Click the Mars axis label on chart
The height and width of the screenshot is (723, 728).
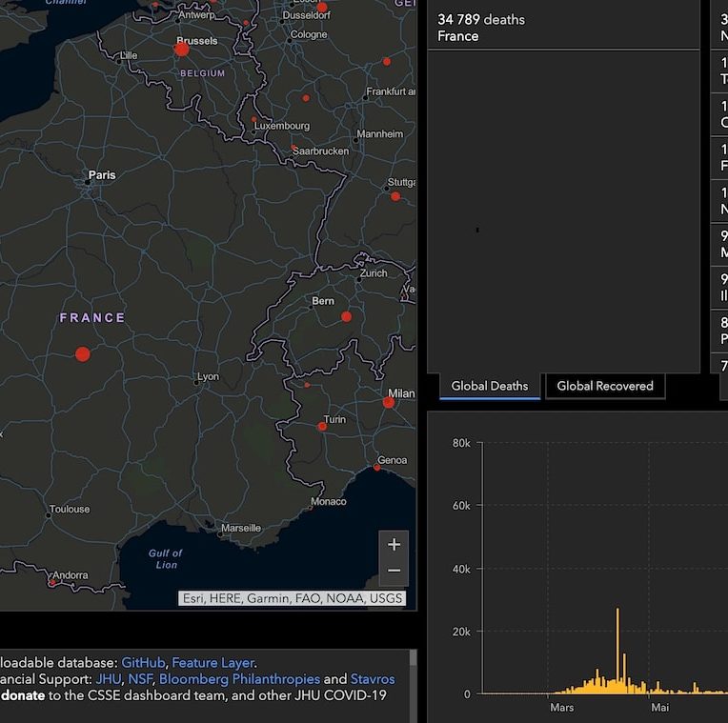click(x=562, y=708)
